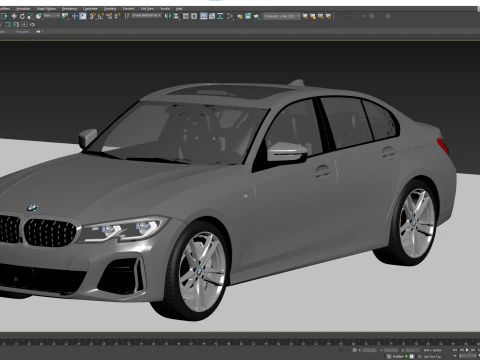Select the Select and Manipulate tool
This screenshot has width=480, height=360.
75,16
